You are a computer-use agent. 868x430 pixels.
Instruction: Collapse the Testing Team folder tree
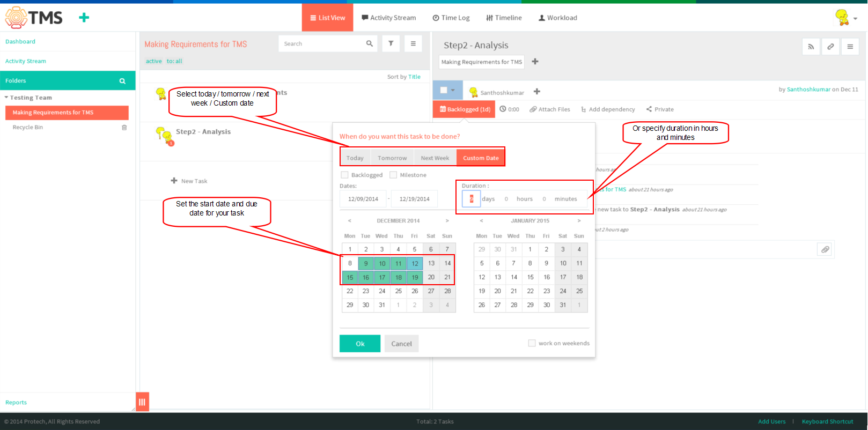coord(6,98)
